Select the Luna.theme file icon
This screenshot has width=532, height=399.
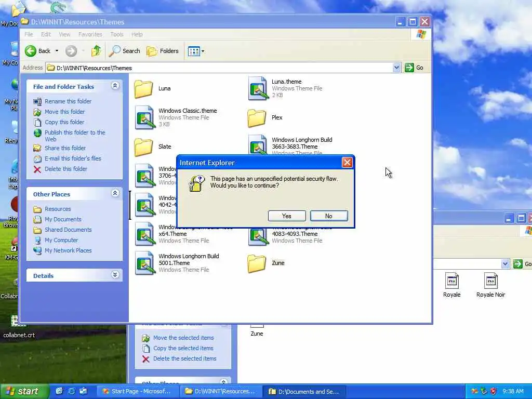[x=258, y=88]
